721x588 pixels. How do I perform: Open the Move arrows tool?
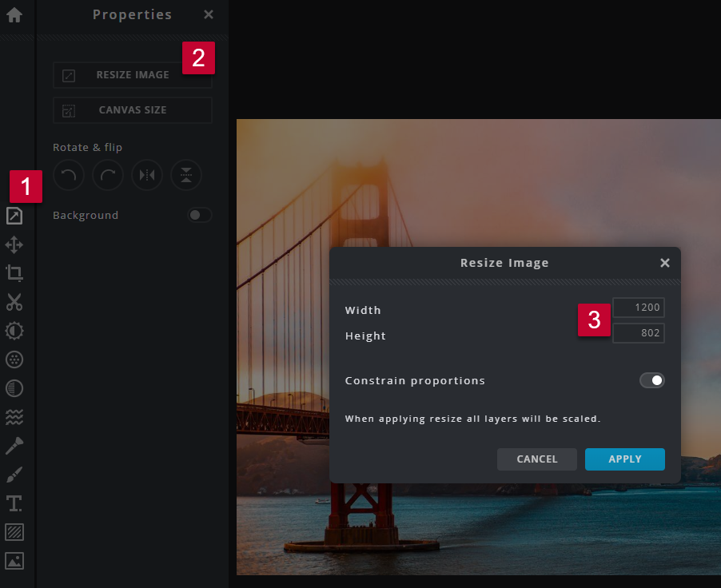[14, 244]
